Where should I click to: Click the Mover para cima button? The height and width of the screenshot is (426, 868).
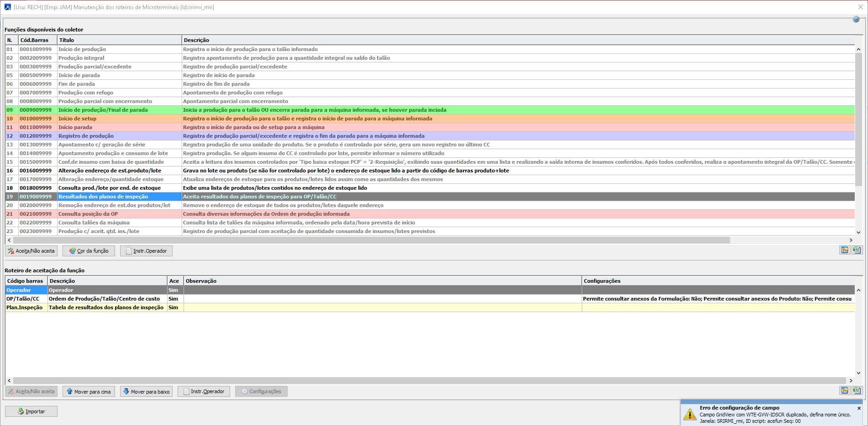pos(89,391)
